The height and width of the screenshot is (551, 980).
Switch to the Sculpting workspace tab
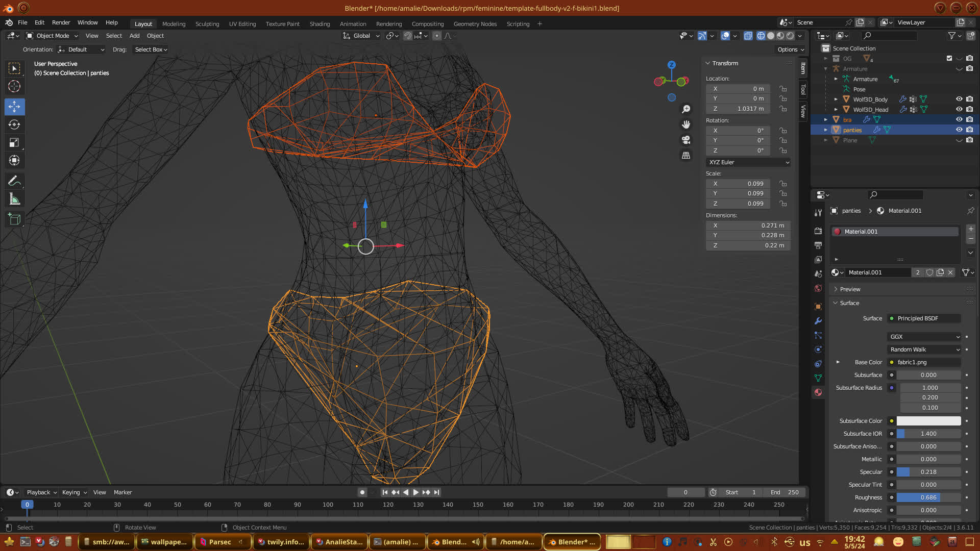coord(207,24)
